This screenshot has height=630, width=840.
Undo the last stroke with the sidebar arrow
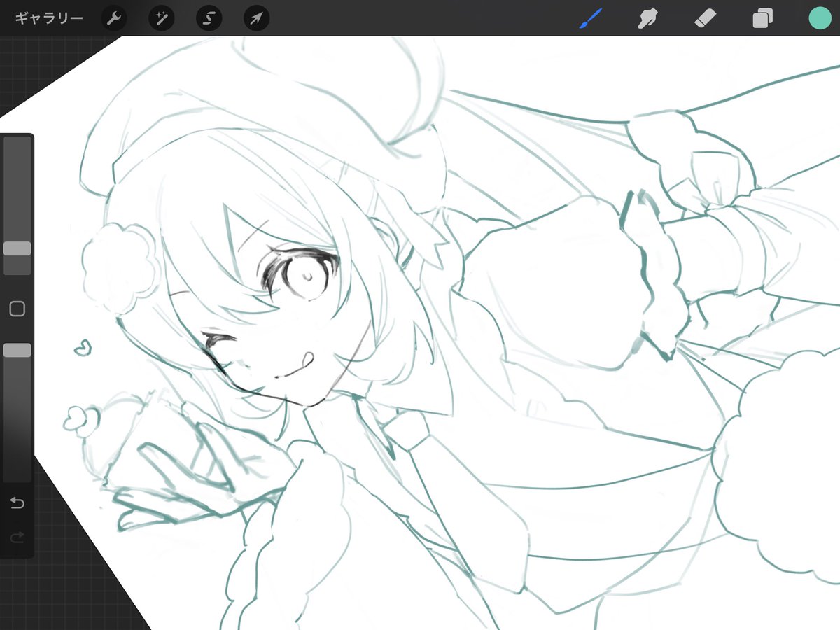point(17,503)
